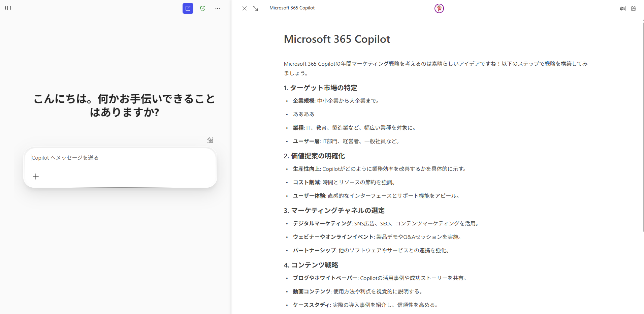Image resolution: width=644 pixels, height=314 pixels.
Task: Click the greeting 'こんにちは。何かお手伝い'
Action: [x=124, y=105]
